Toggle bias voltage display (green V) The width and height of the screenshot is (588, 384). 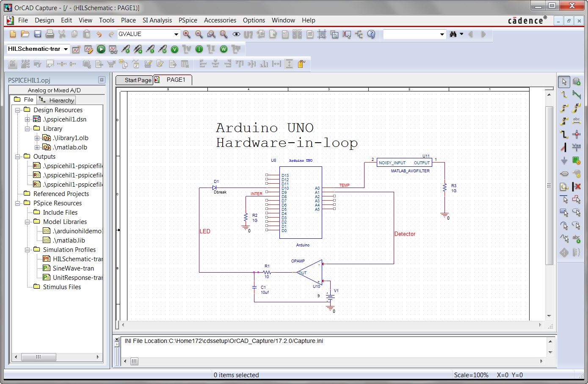pos(174,49)
